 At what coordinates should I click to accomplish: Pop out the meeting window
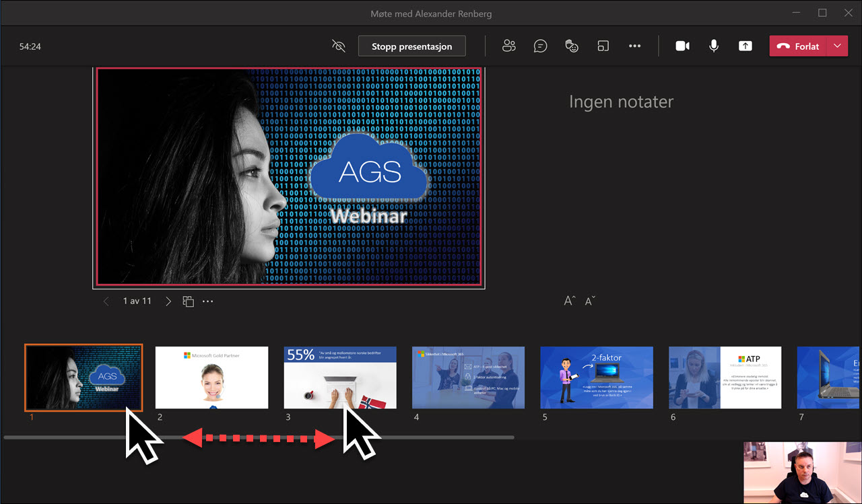click(x=603, y=46)
